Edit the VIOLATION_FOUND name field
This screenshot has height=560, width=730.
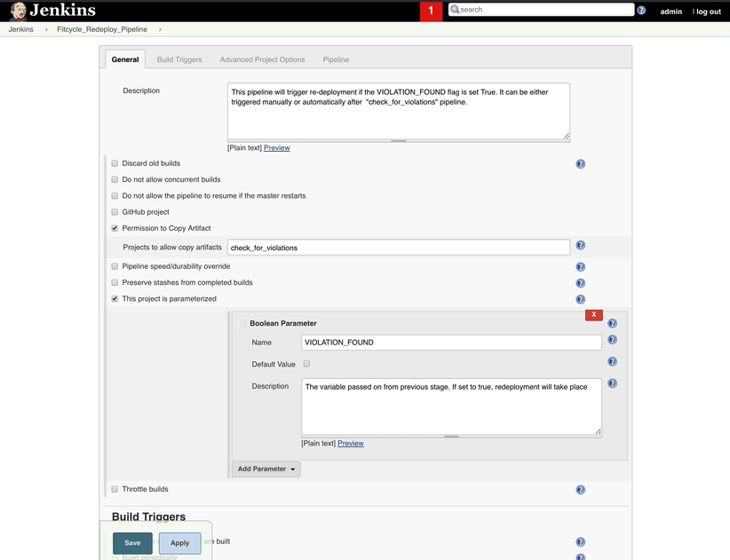(x=452, y=343)
